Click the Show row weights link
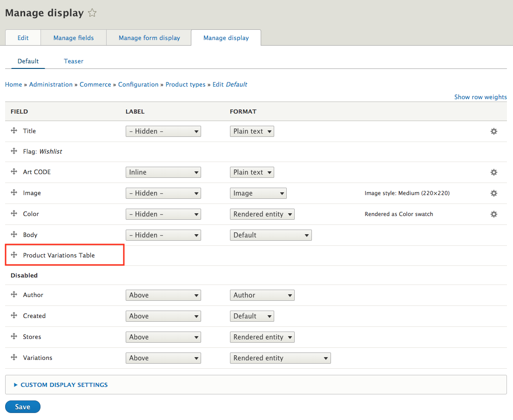Screen dimensions: 513x420 pyautogui.click(x=480, y=97)
